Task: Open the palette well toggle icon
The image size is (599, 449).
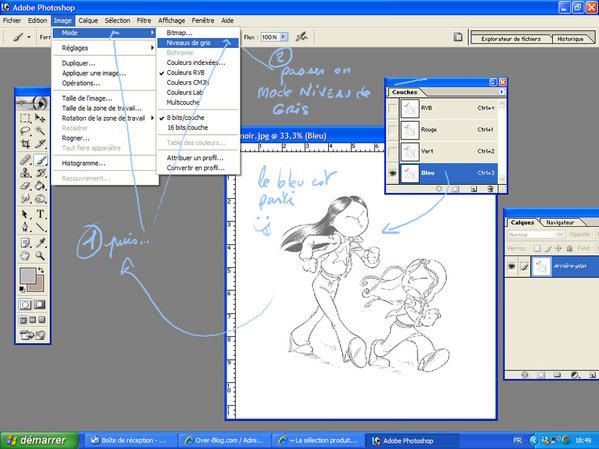Action: point(458,37)
